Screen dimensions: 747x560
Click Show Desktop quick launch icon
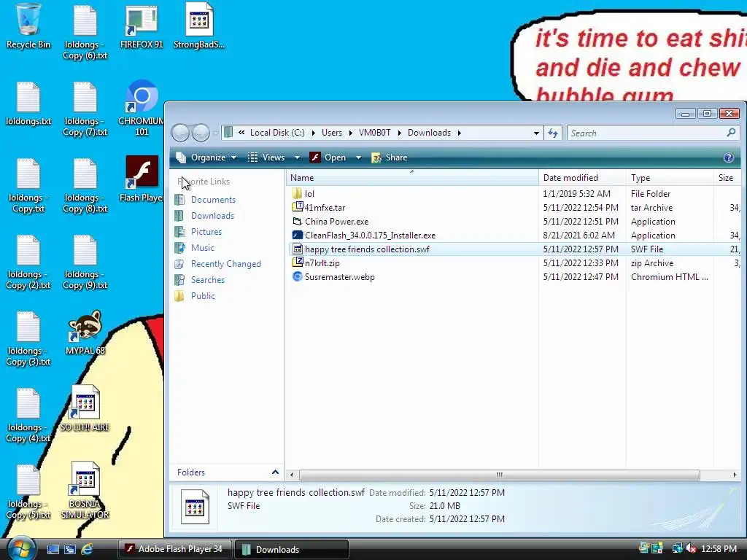[53, 550]
